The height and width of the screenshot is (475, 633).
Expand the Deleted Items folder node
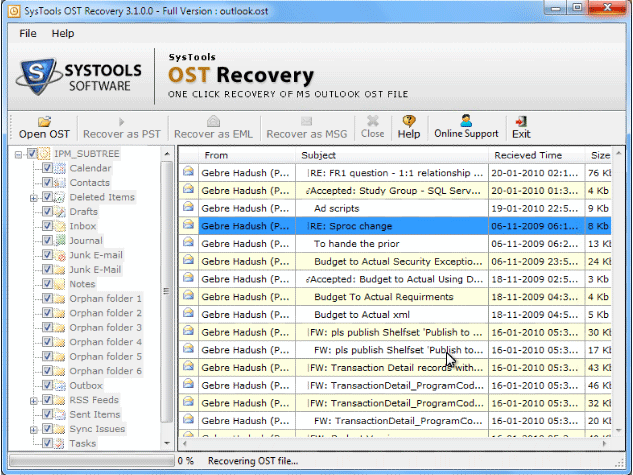point(33,197)
